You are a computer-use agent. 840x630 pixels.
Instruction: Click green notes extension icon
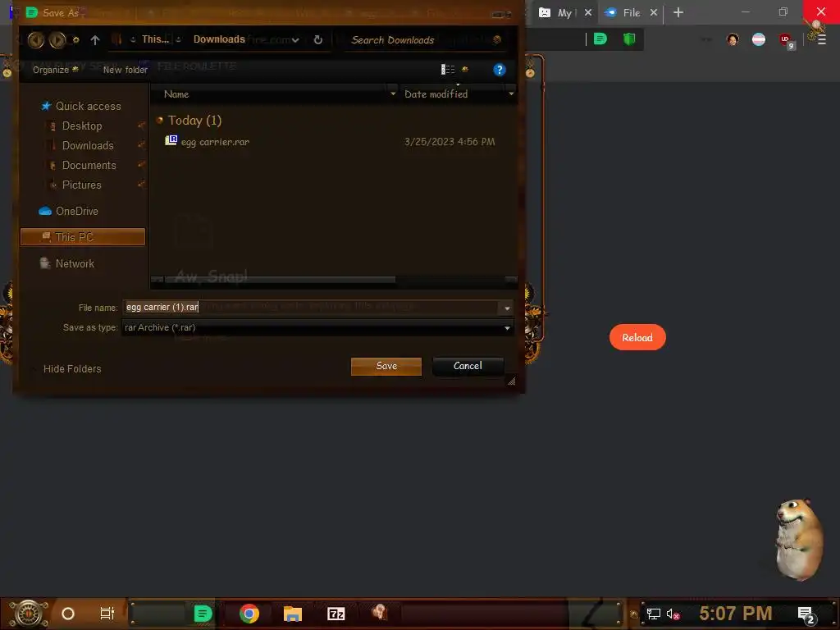[x=600, y=39]
